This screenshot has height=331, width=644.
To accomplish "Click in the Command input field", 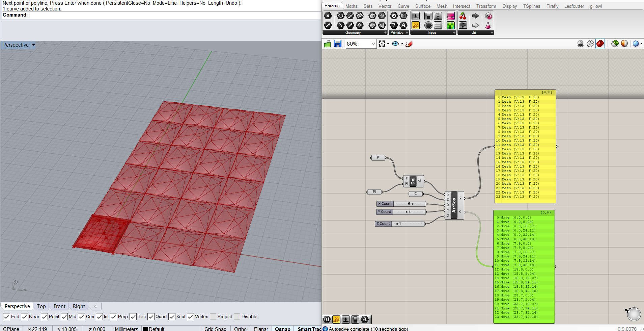I will point(175,15).
